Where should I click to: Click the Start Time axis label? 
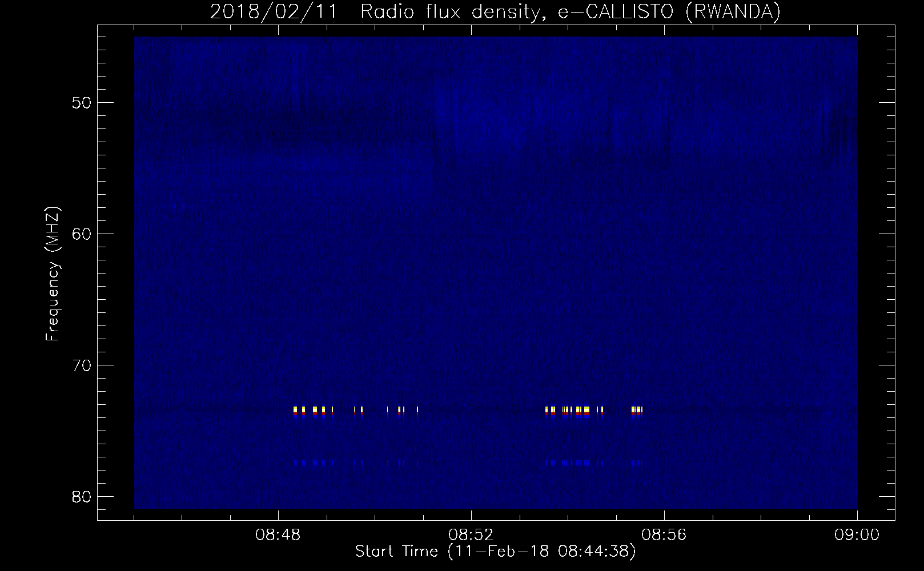coord(495,552)
